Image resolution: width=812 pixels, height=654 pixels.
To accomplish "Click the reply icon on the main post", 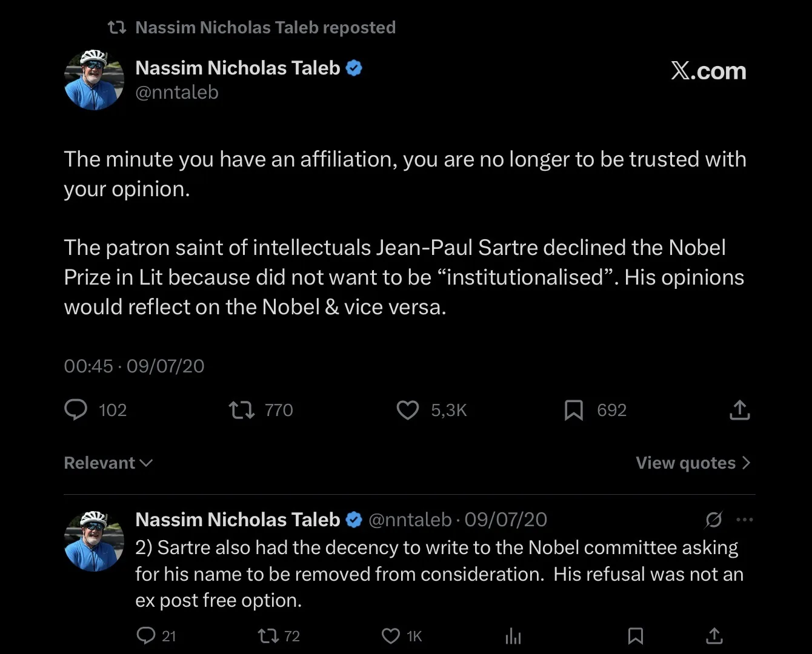I will [76, 410].
